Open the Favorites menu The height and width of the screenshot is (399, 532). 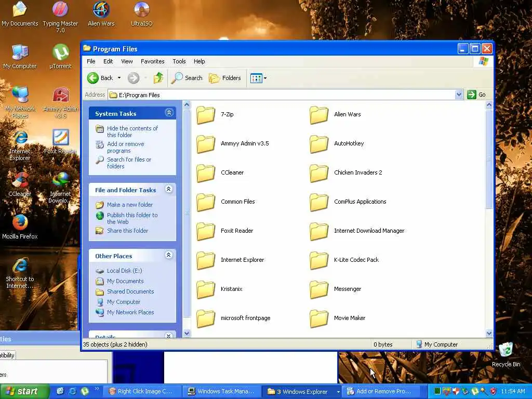152,61
